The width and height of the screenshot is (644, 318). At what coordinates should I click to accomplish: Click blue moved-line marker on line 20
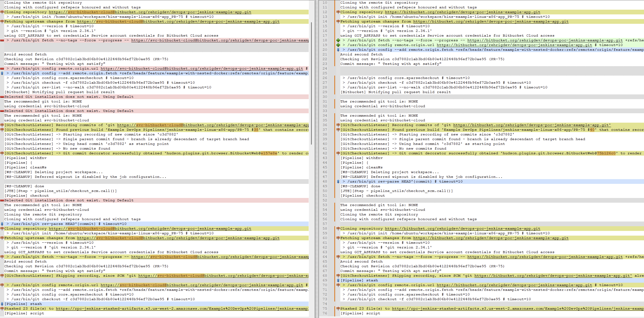pyautogui.click(x=338, y=50)
